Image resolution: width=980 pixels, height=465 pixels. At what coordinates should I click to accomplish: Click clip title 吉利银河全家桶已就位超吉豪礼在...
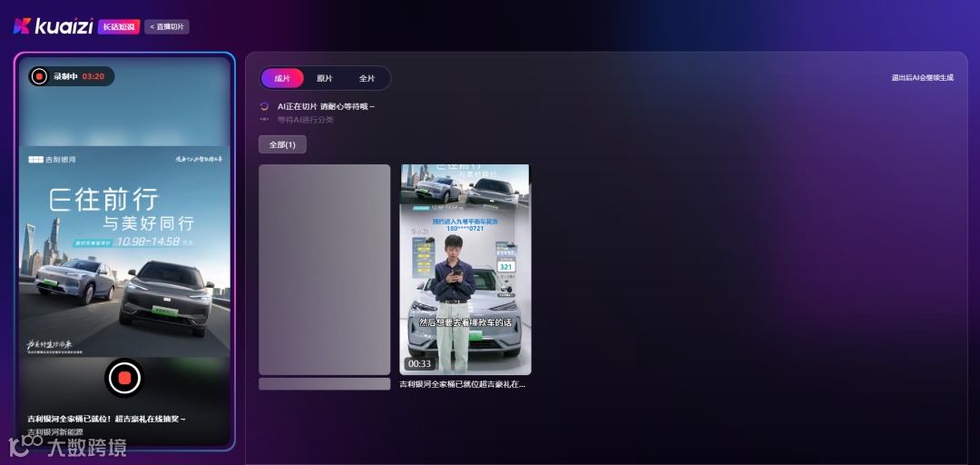click(x=463, y=384)
